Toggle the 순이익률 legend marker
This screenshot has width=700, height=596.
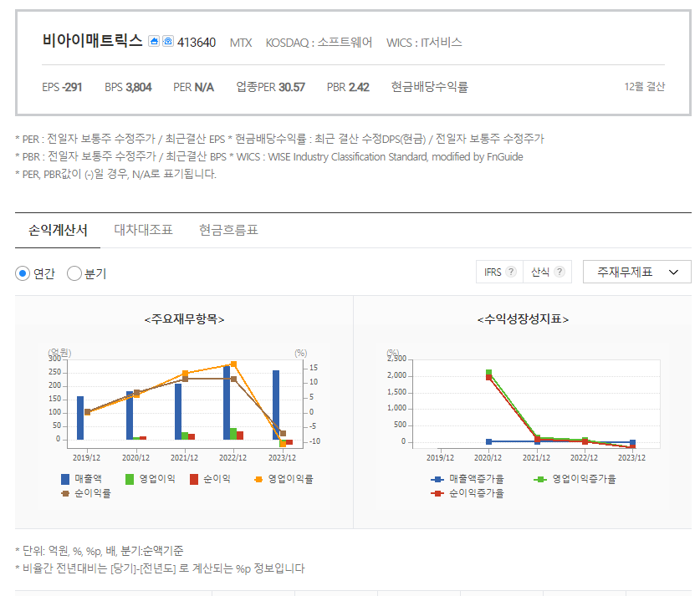point(65,493)
